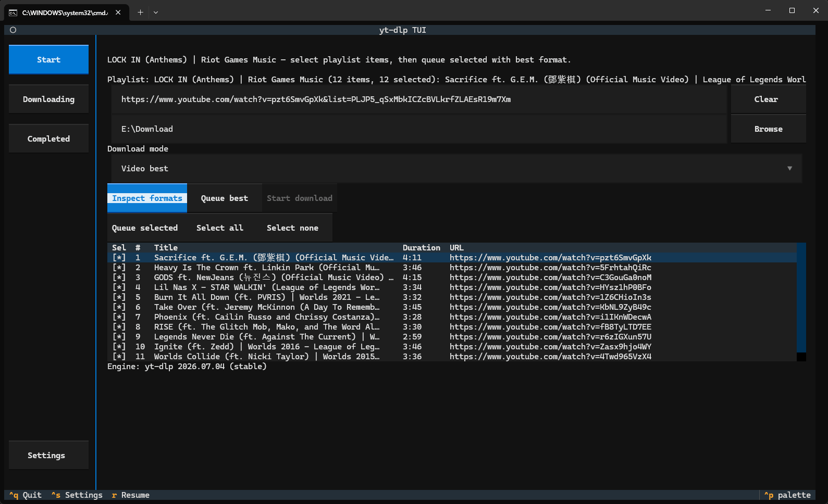Toggle selection for Sacrifice ft. G.E.M. row
Image resolution: width=828 pixels, height=504 pixels.
[x=119, y=258]
